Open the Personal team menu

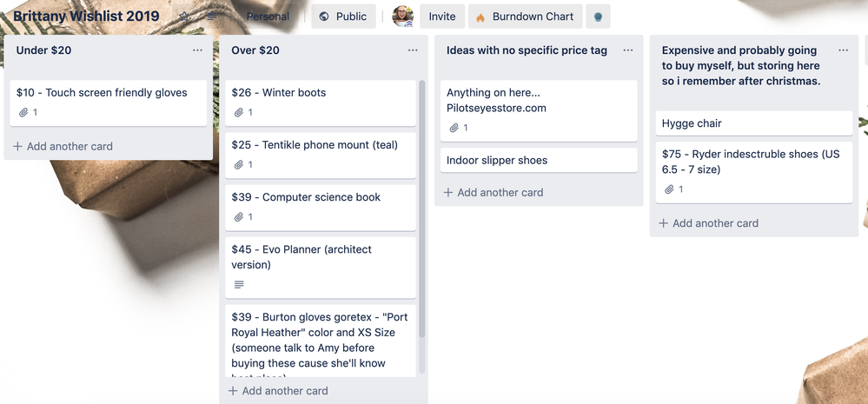[268, 17]
